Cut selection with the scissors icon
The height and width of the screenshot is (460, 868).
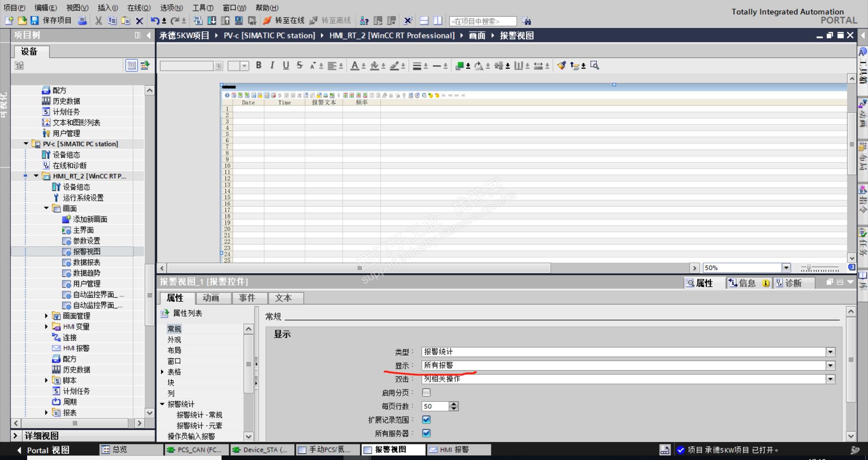(99, 20)
